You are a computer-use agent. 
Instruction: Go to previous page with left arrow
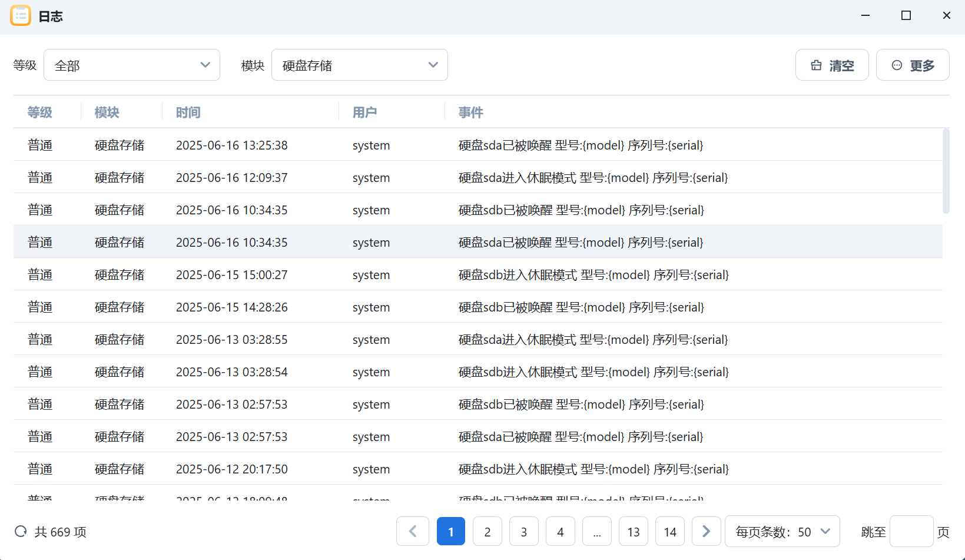pos(413,532)
